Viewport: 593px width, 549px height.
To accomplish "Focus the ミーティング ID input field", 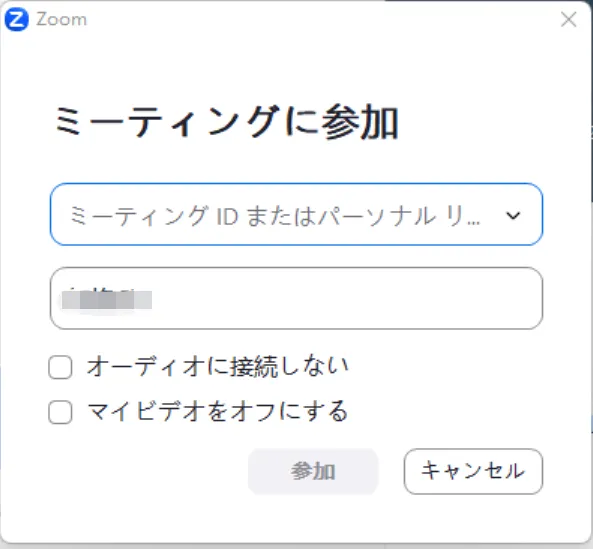I will 296,214.
